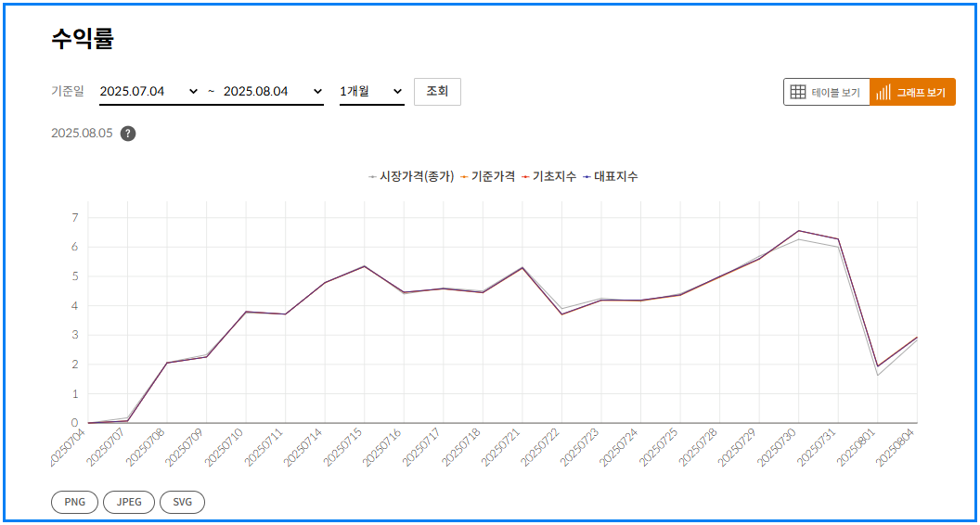
Task: Click the y-axis value 7
Action: click(74, 217)
